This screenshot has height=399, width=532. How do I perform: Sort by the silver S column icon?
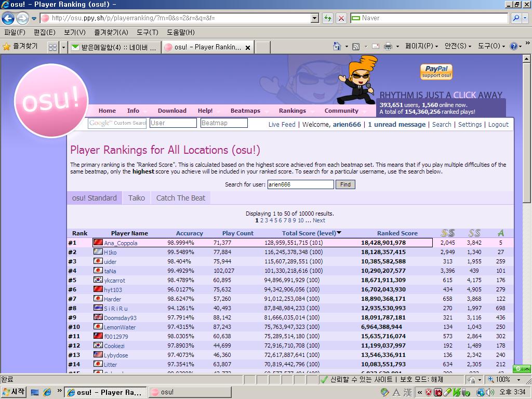474,233
